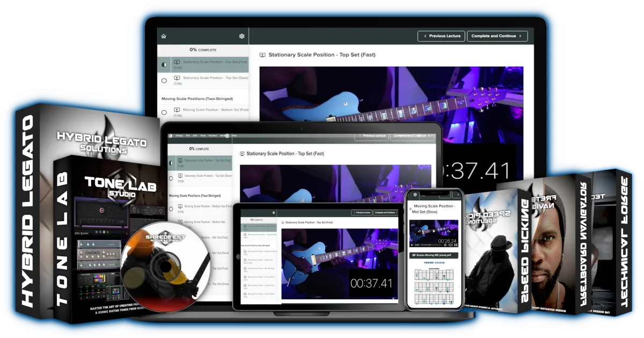This screenshot has height=338, width=644.
Task: Click fullscreen icon on phone video
Action: coord(456,245)
